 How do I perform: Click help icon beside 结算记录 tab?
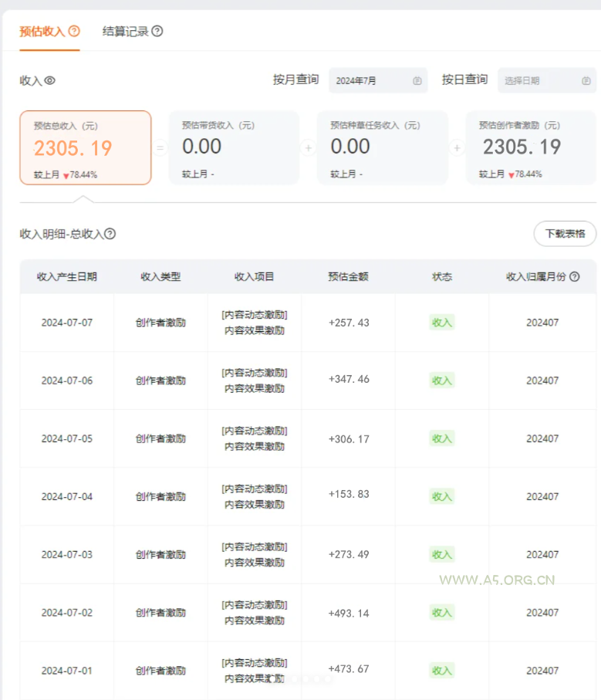coord(157,32)
